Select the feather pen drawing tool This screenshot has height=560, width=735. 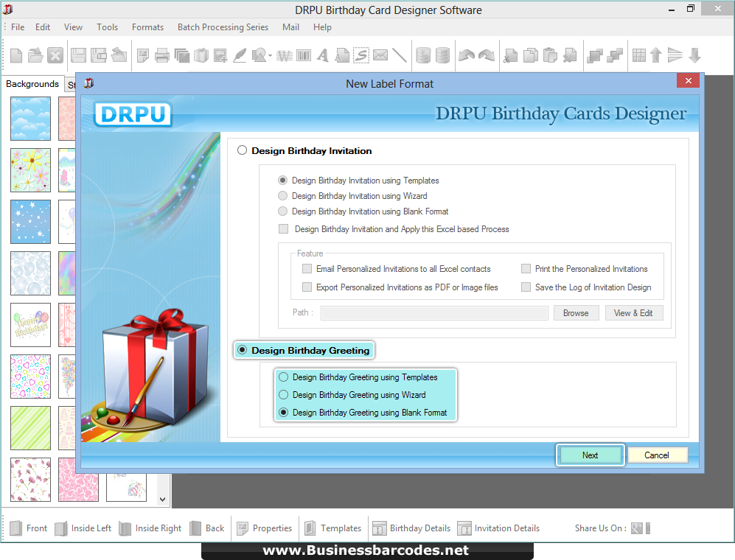click(x=240, y=55)
